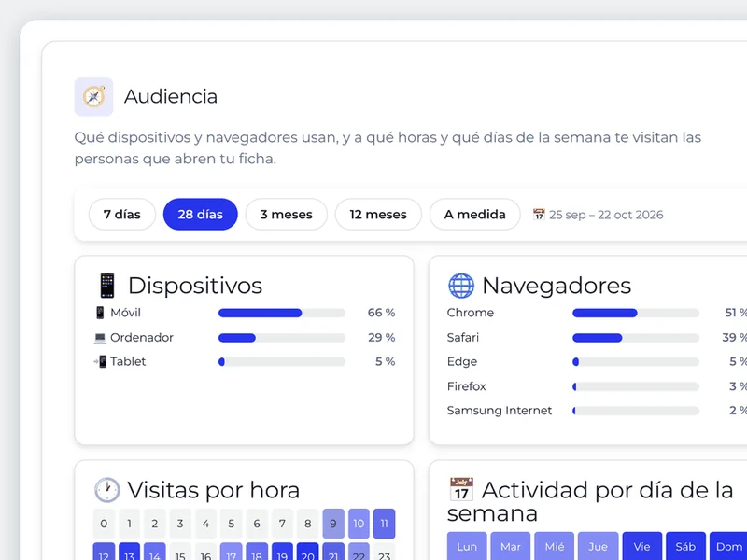Click hour cell 7
Screen dimensions: 747x560
(x=282, y=524)
